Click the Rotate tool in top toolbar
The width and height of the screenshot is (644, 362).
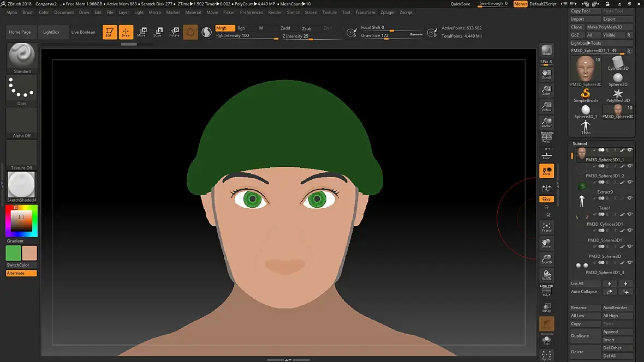(174, 32)
